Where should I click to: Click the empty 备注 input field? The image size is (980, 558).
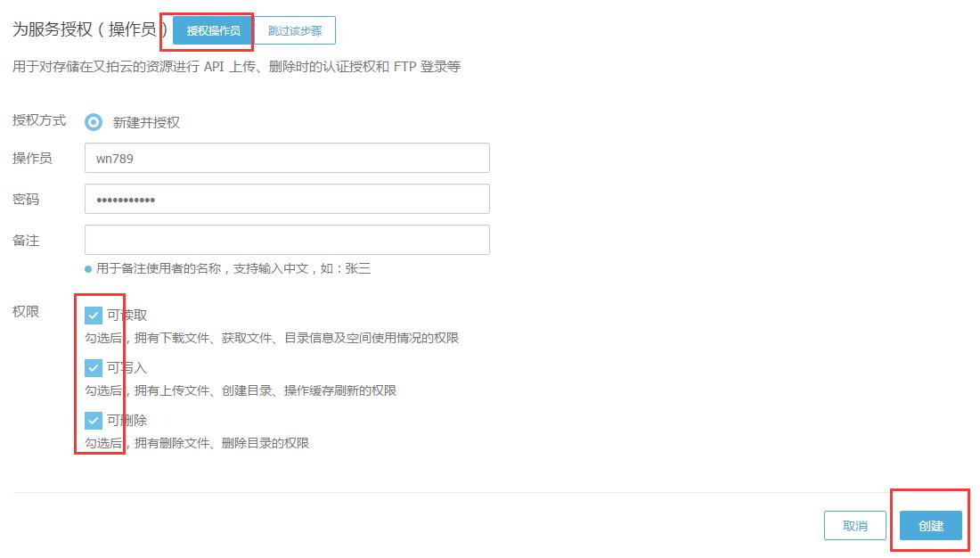(x=287, y=240)
